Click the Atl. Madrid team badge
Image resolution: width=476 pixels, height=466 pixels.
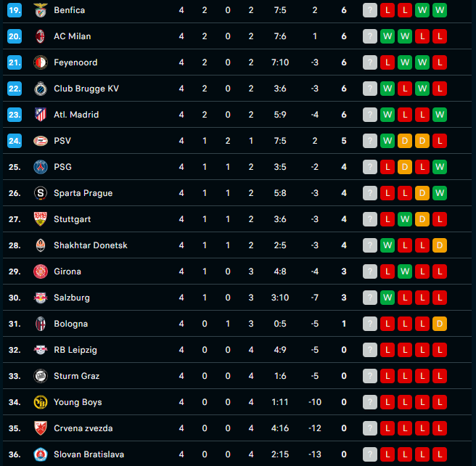(x=41, y=115)
